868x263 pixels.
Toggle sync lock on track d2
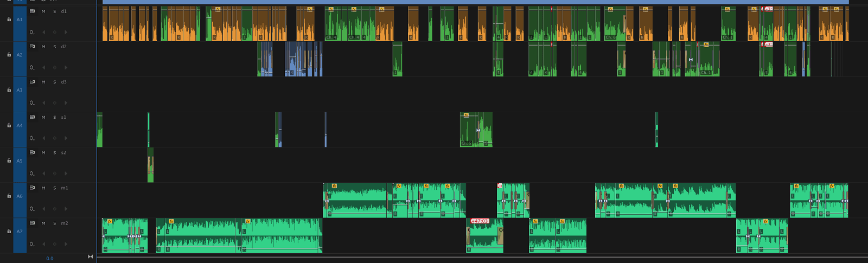click(x=33, y=47)
